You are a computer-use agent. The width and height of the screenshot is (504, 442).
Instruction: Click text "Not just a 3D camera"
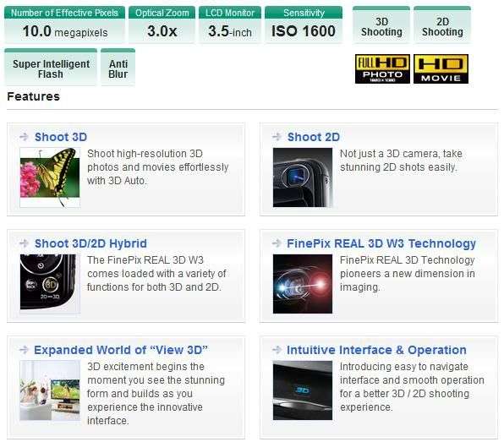click(389, 154)
